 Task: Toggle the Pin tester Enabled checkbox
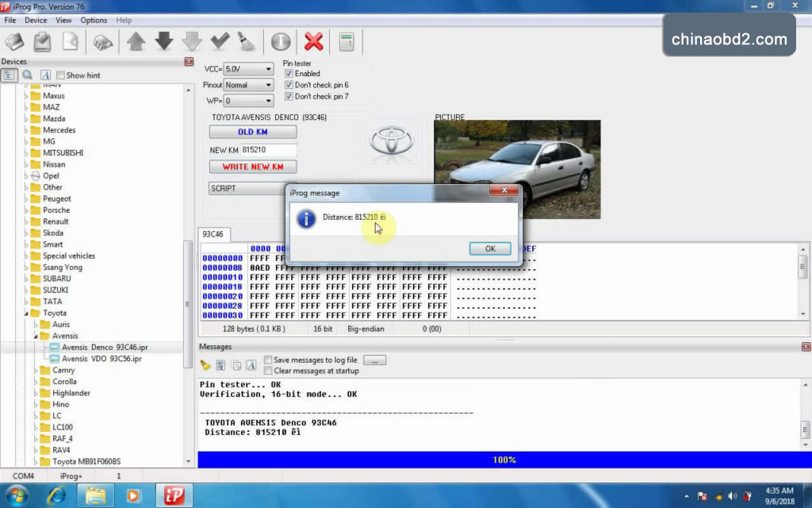pos(289,74)
